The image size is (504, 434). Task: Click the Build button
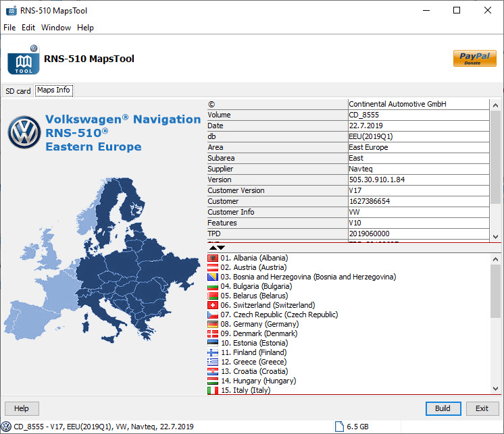[443, 408]
